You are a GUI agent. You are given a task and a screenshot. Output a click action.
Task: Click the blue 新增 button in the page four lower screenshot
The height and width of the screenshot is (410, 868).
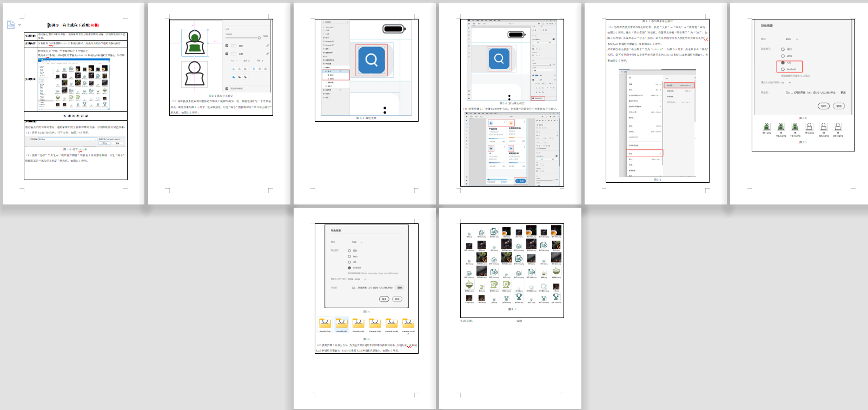(x=520, y=181)
